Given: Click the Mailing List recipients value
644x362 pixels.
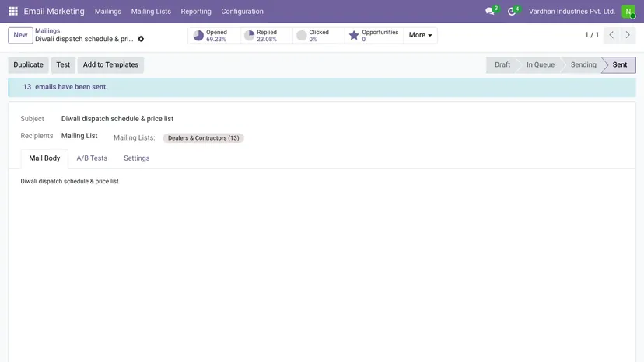Looking at the screenshot, I should coord(79,136).
